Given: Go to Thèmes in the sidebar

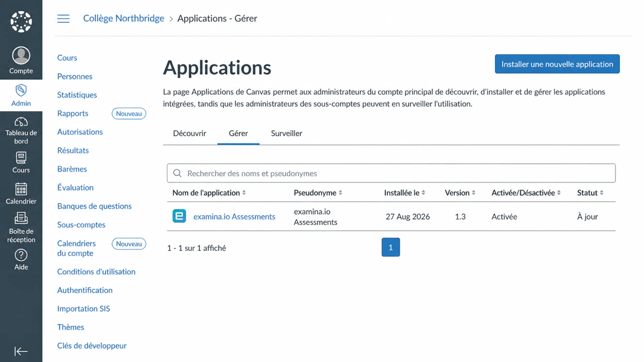Looking at the screenshot, I should [x=71, y=327].
